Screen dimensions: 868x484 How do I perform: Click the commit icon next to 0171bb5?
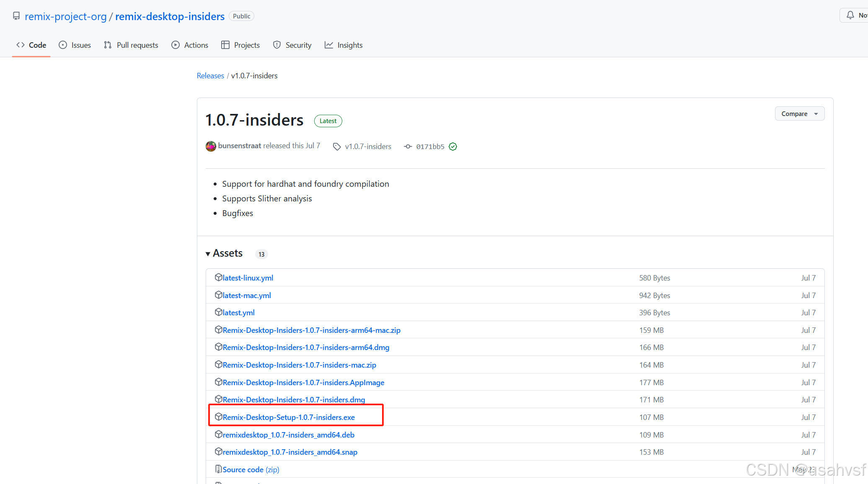coord(408,147)
